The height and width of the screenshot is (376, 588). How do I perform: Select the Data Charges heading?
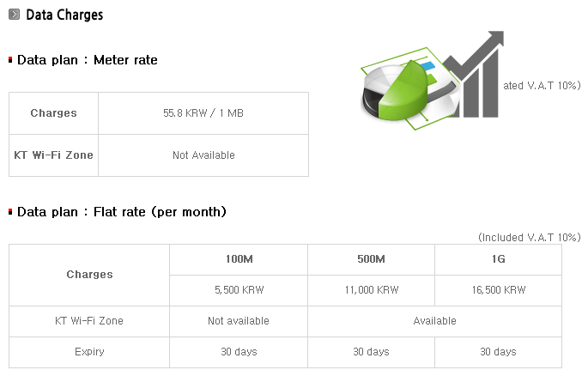(x=64, y=15)
